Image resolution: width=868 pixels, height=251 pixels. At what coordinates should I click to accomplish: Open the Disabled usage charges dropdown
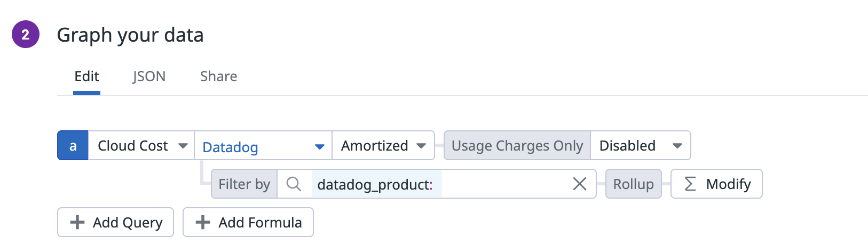[x=641, y=145]
